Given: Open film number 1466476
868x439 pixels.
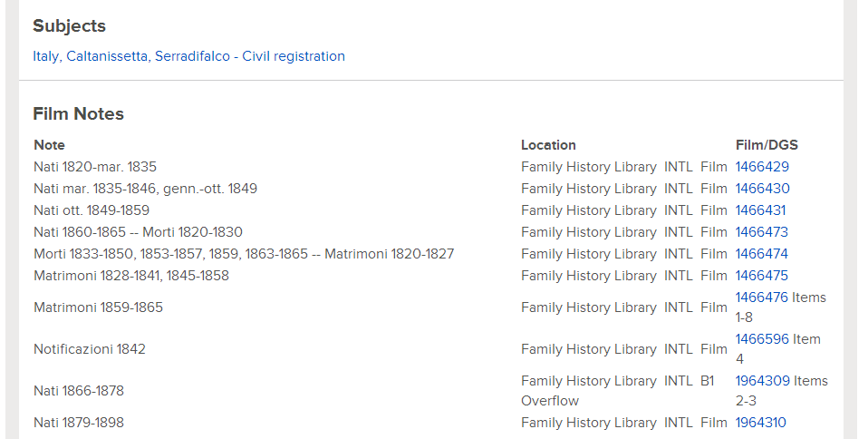Looking at the screenshot, I should pos(762,298).
